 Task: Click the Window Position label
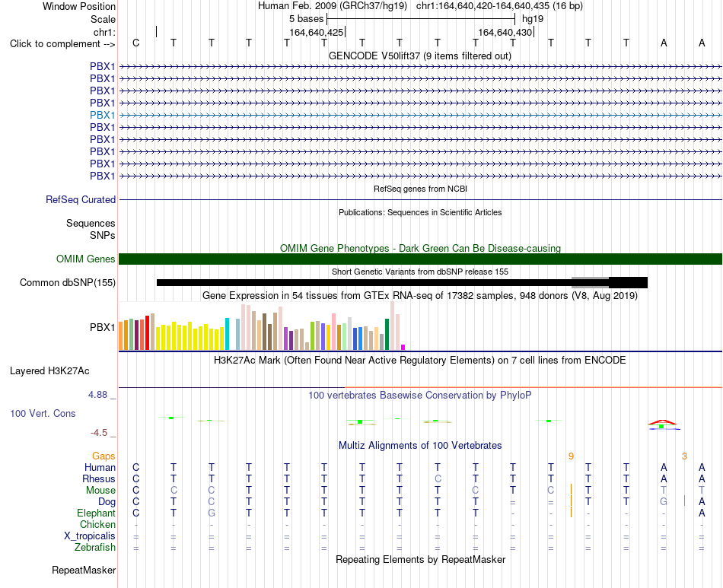tap(79, 6)
